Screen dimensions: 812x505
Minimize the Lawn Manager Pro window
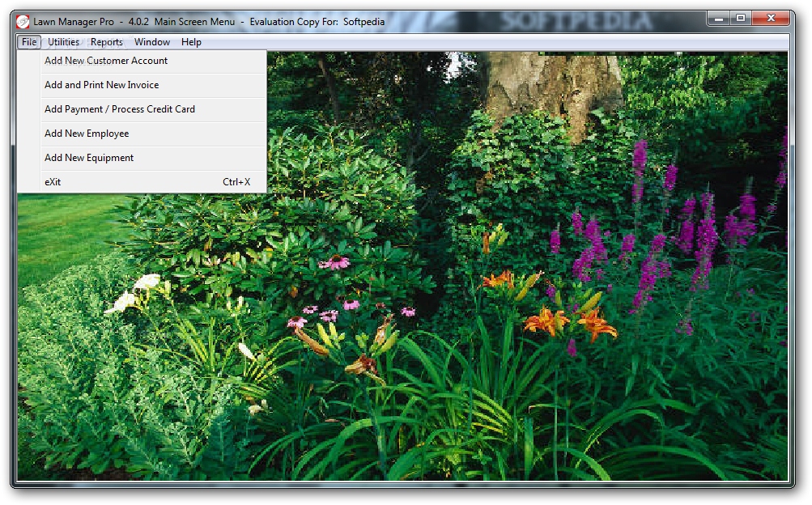coord(719,19)
